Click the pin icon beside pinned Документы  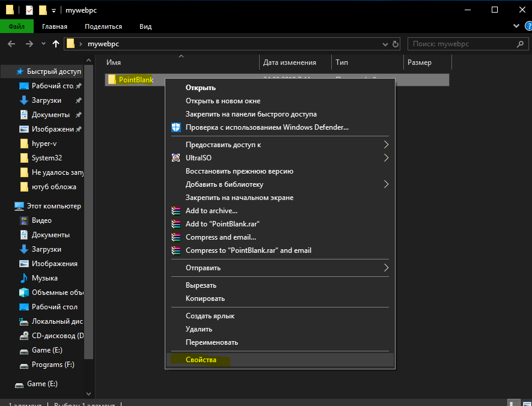79,115
